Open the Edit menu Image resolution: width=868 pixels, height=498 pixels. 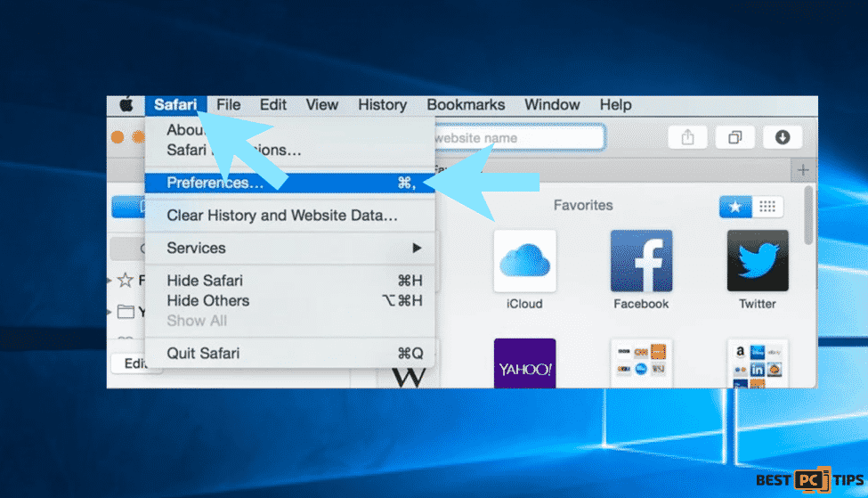click(x=273, y=105)
